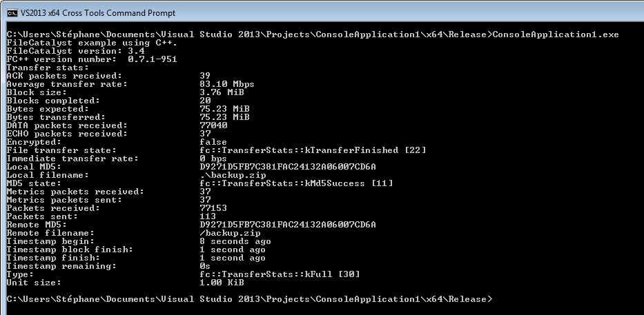
Task: Click the VS2013 x64 Cross Tools window title
Action: (99, 12)
